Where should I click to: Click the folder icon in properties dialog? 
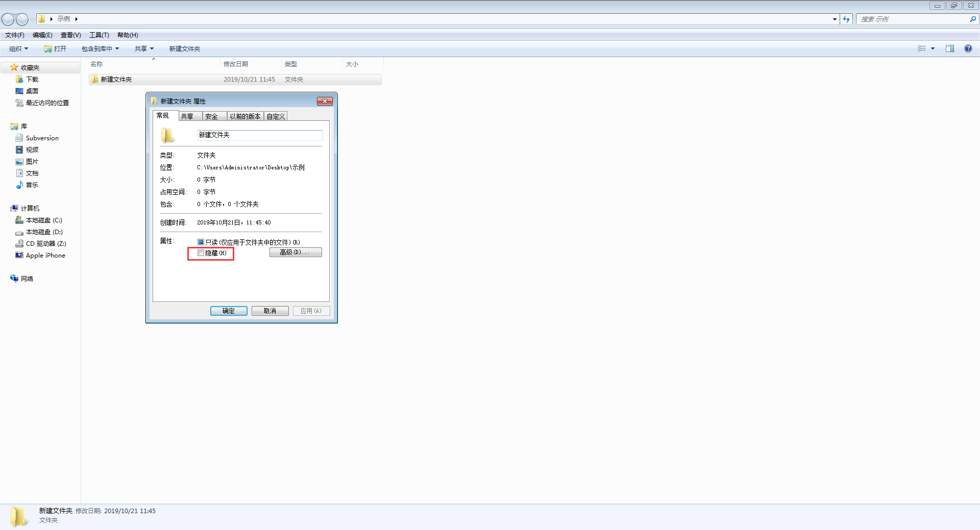[167, 135]
